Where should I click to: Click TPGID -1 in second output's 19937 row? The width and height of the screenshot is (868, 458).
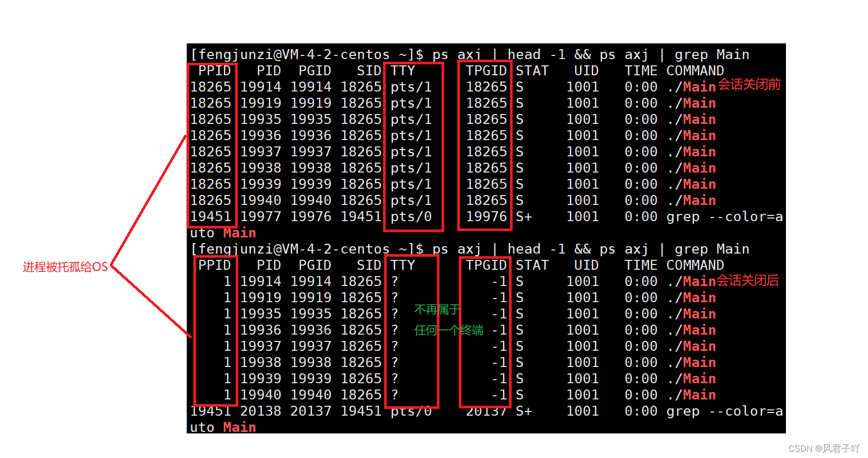(x=499, y=346)
